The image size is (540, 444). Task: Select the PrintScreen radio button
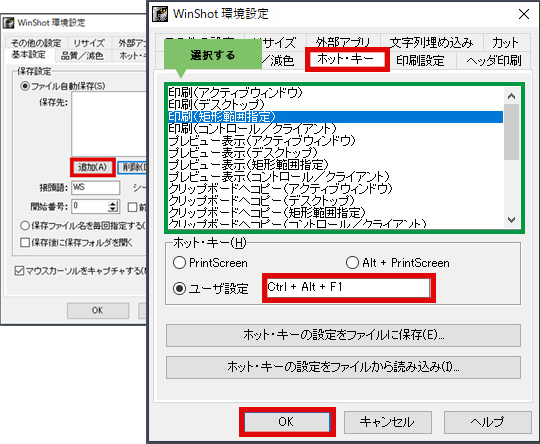point(179,263)
